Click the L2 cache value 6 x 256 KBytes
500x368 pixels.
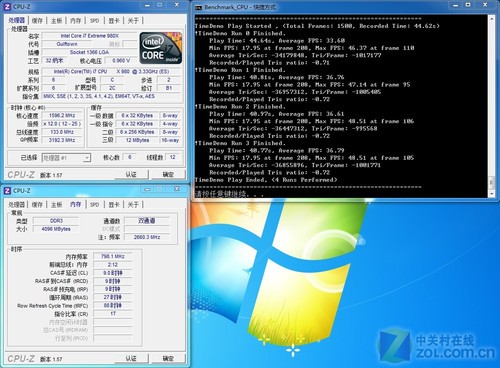click(137, 132)
